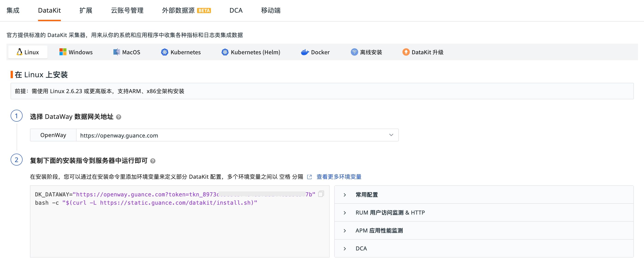
Task: Open the OpenWay address dropdown
Action: pos(391,135)
